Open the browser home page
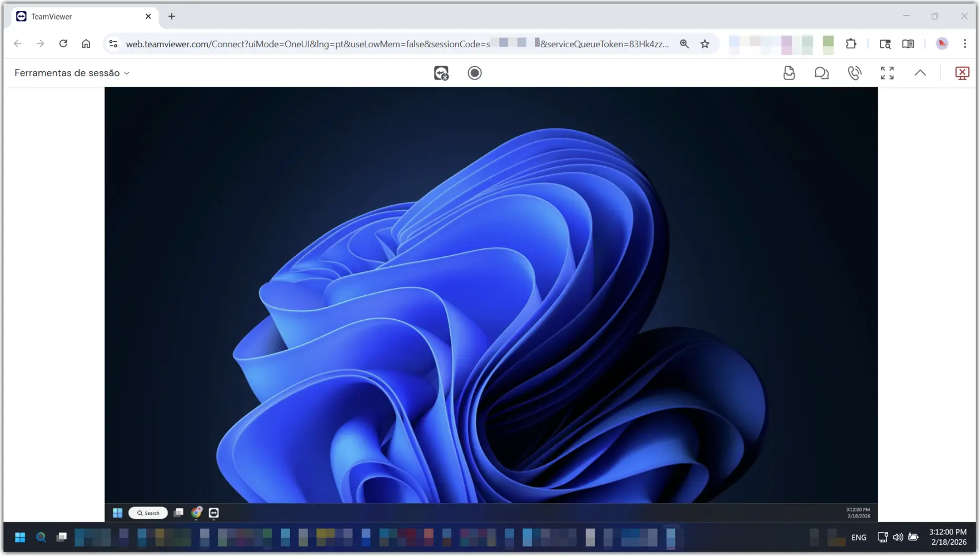The width and height of the screenshot is (980, 556). [86, 43]
